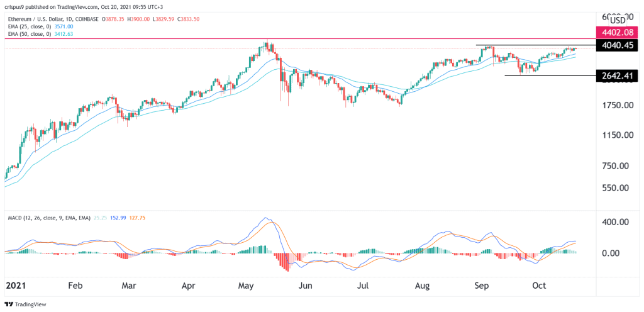Click the Oct label on time axis
Screen dimensions: 644x312
(x=539, y=286)
